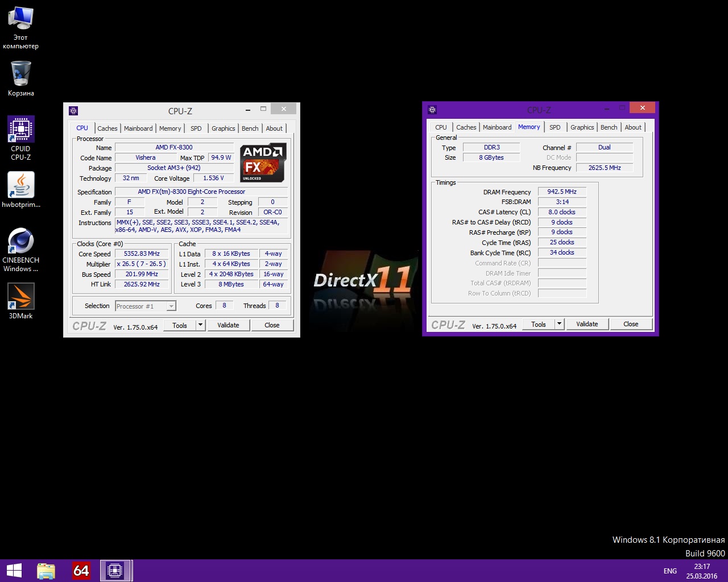Open Caches tab in the Memory CPU-Z window
Viewport: 728px width, 582px height.
(466, 127)
